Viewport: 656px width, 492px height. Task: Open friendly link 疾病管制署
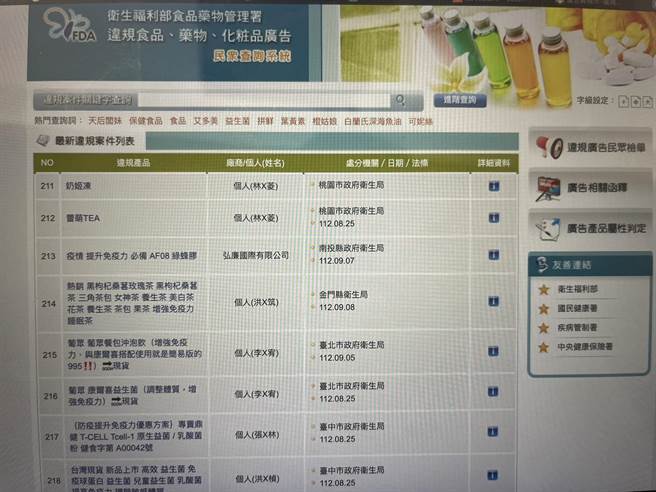pos(577,327)
